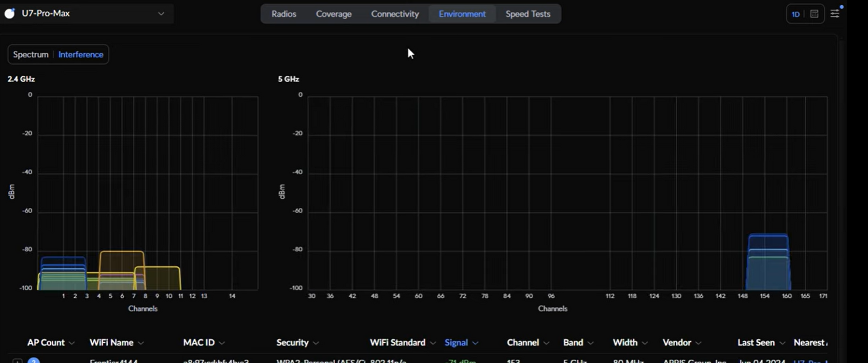The image size is (868, 363).
Task: Click the U7-Pro-Max device icon
Action: (10, 14)
